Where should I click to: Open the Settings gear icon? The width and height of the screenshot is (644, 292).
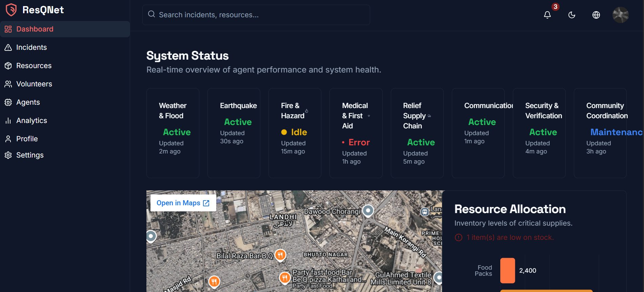8,155
